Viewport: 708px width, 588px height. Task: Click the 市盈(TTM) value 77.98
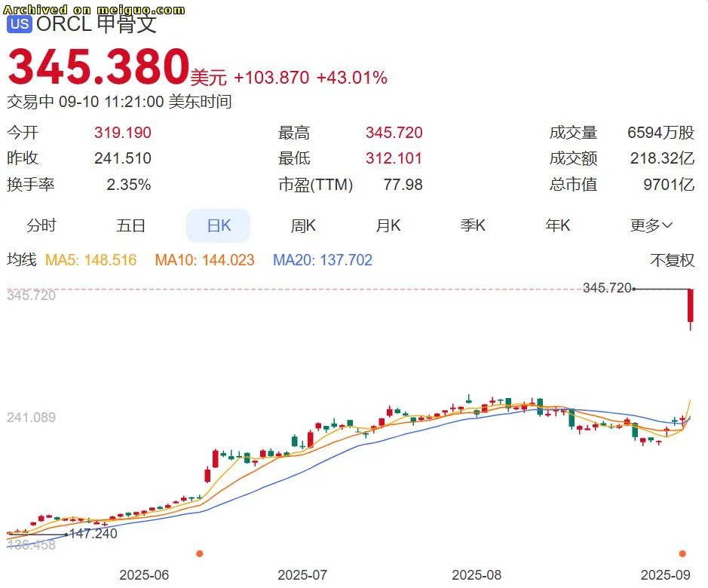coord(403,184)
